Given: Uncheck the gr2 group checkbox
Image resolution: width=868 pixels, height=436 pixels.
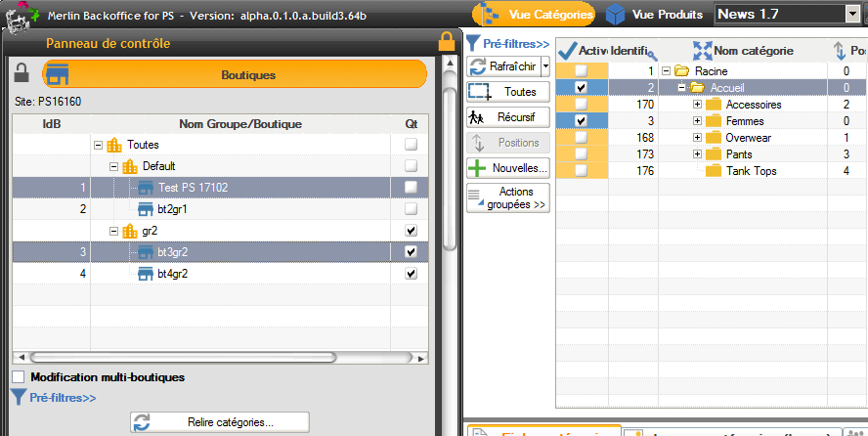Looking at the screenshot, I should (x=411, y=231).
